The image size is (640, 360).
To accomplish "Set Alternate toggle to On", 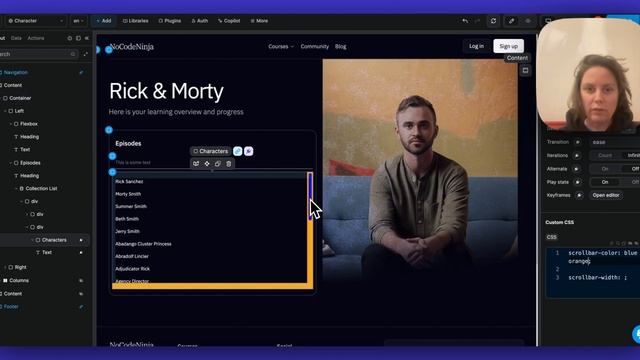I will [x=605, y=169].
